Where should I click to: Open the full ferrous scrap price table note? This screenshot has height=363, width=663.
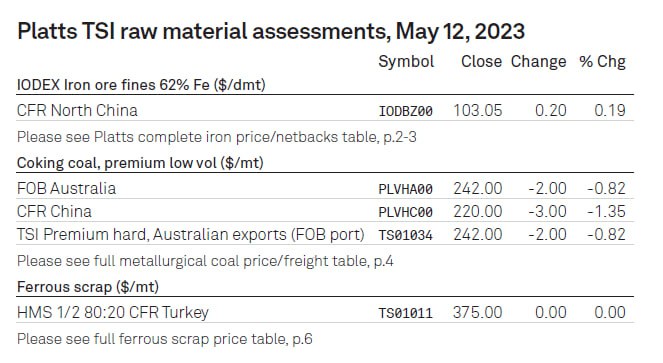click(x=164, y=339)
